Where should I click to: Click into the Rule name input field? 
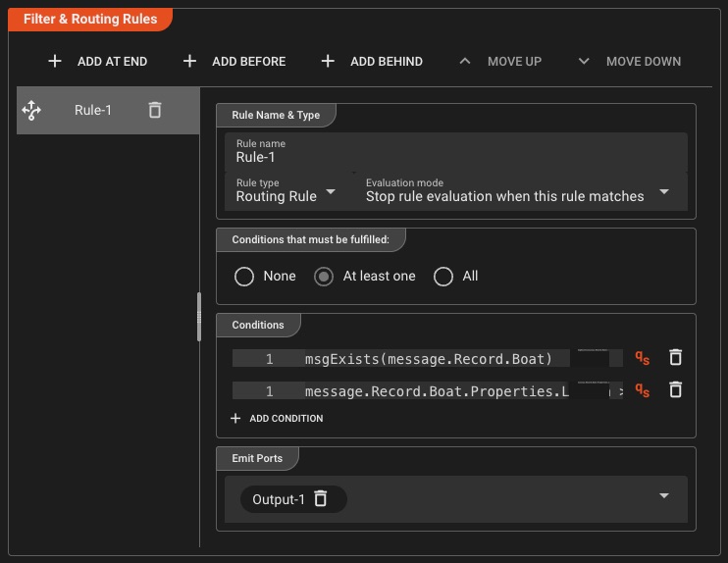tap(456, 152)
